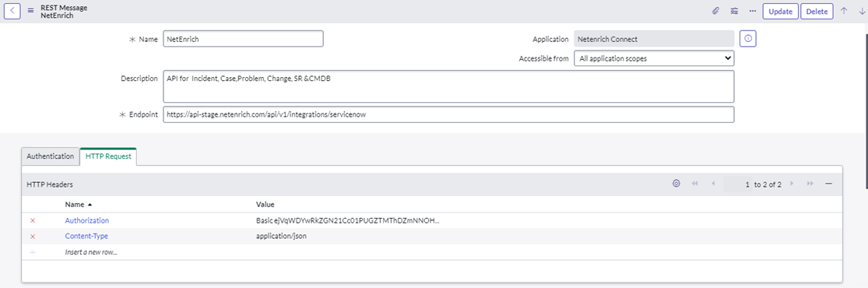Open the more options ellipsis menu

click(752, 11)
